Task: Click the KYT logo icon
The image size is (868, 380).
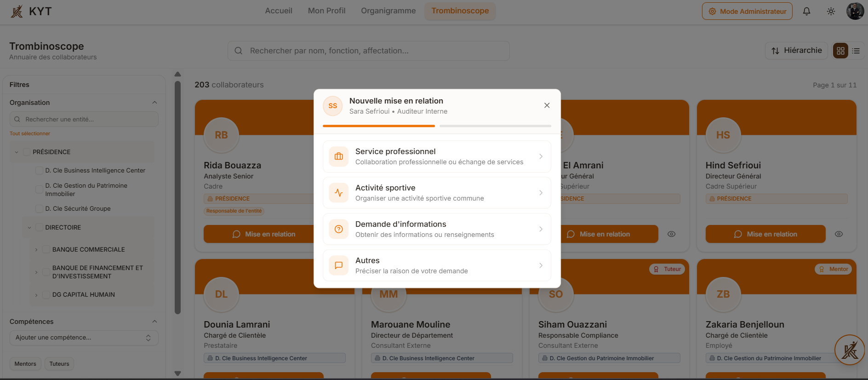Action: point(17,11)
